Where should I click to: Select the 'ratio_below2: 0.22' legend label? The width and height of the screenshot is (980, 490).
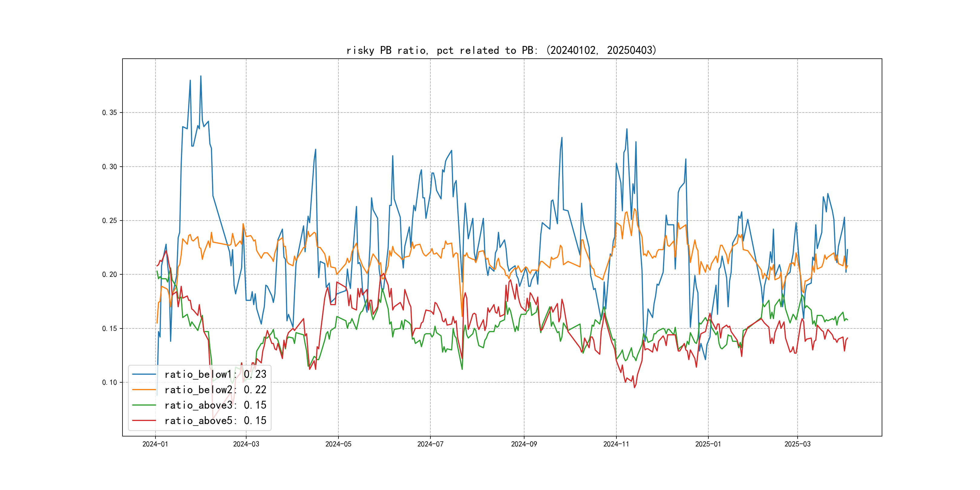pyautogui.click(x=215, y=390)
